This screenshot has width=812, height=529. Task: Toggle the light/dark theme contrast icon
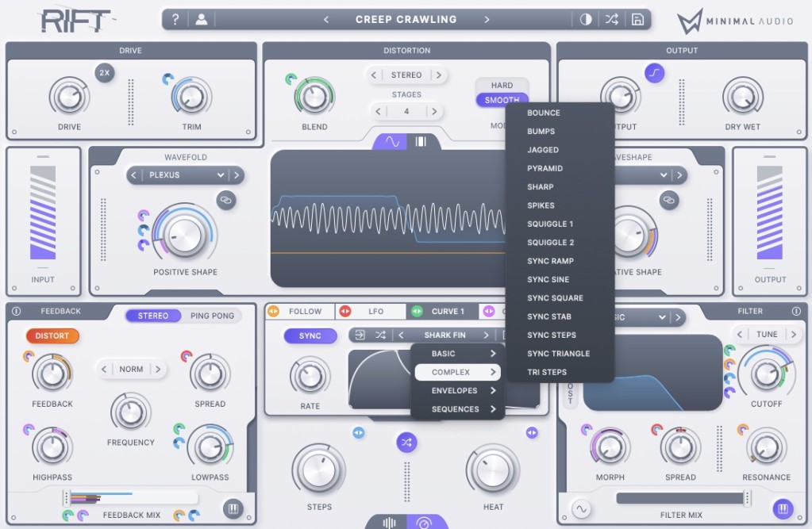pos(586,20)
